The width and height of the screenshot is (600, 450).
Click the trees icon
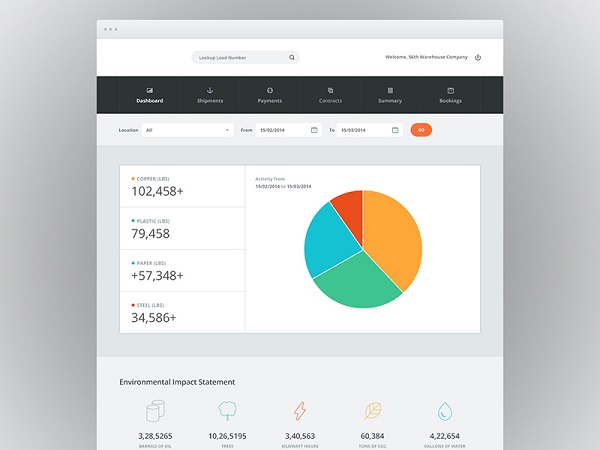[x=228, y=412]
